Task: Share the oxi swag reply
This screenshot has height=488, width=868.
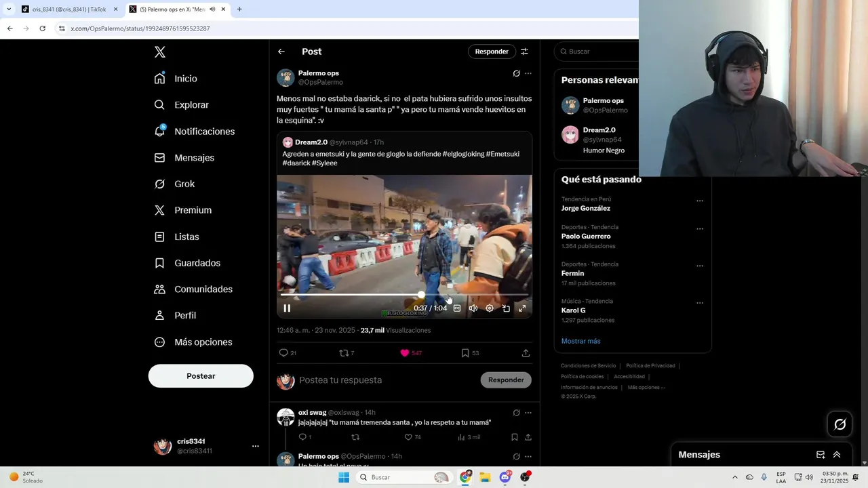Action: click(528, 437)
